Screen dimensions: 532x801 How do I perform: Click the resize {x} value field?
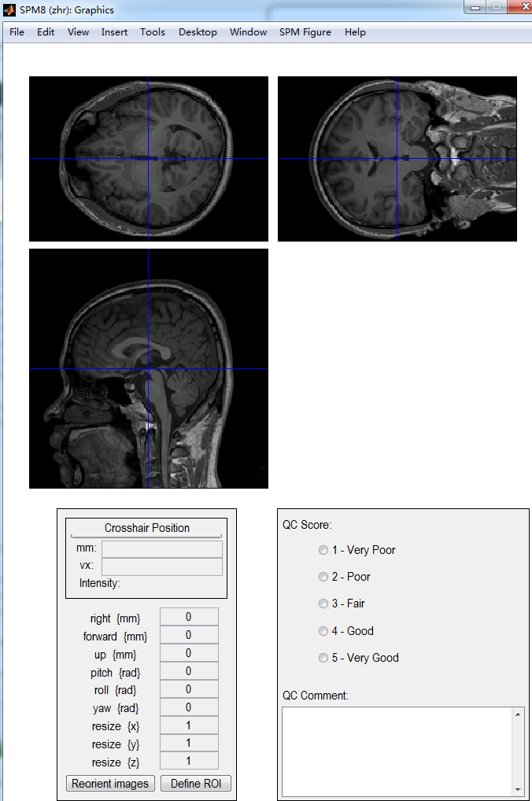tap(189, 725)
